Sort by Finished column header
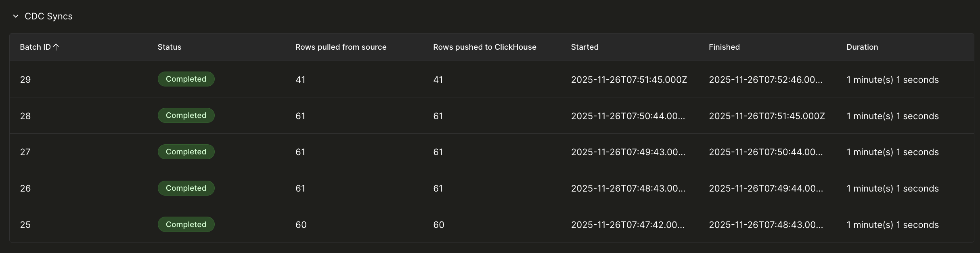This screenshot has width=980, height=253. [x=724, y=47]
